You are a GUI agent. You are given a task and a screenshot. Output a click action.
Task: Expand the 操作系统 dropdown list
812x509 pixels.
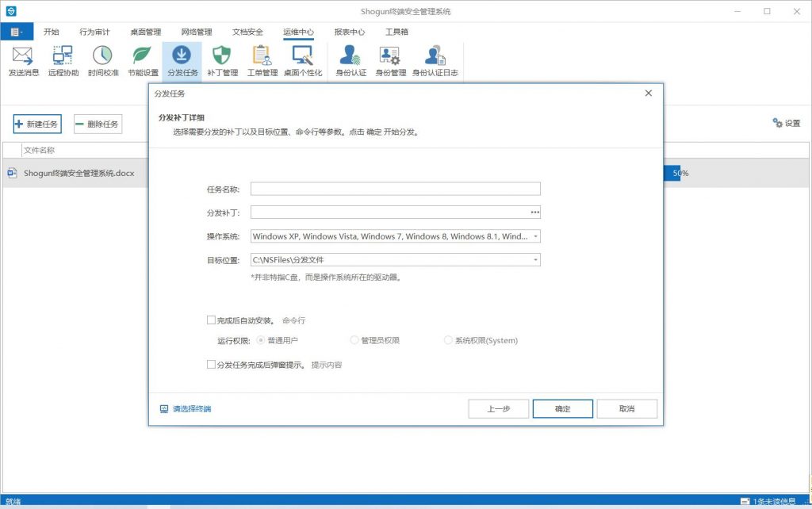536,236
